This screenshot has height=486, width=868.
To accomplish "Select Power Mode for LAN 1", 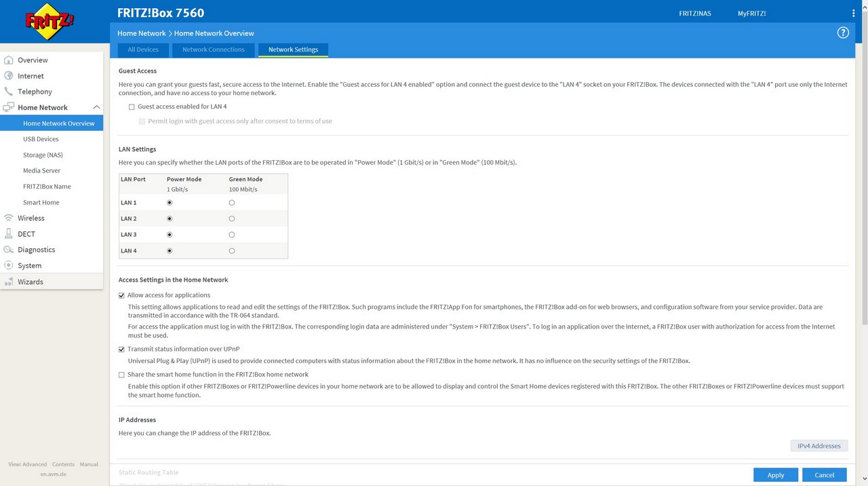I will click(170, 203).
